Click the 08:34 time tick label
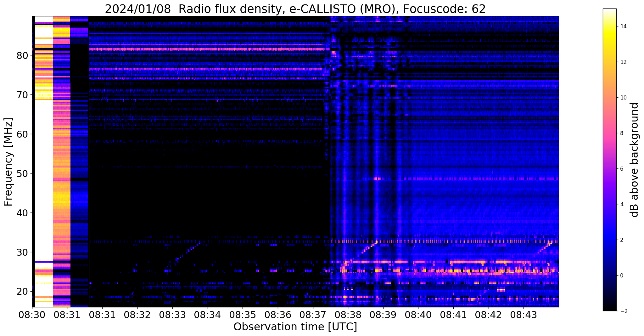Viewport: 644px width, 336px height. (x=208, y=315)
